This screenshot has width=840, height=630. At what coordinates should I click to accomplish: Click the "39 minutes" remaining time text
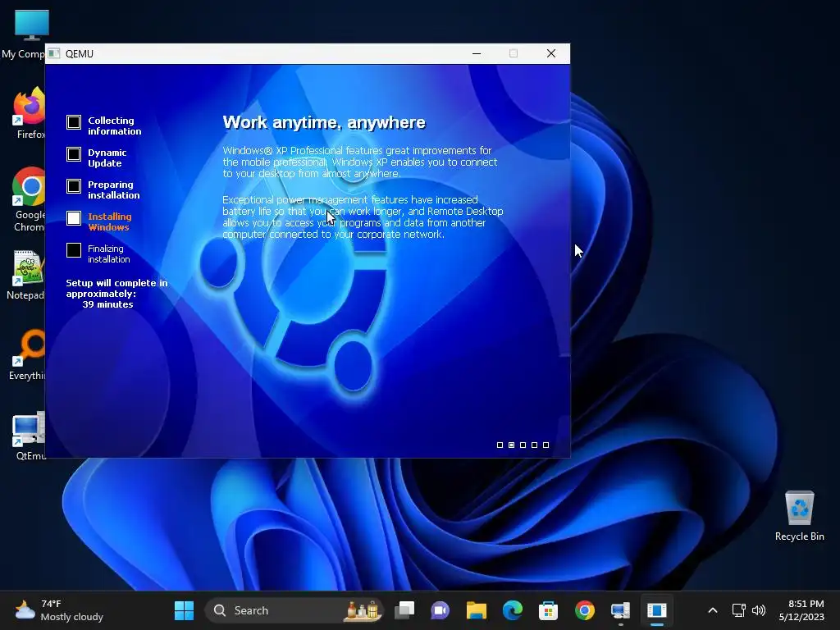click(107, 304)
